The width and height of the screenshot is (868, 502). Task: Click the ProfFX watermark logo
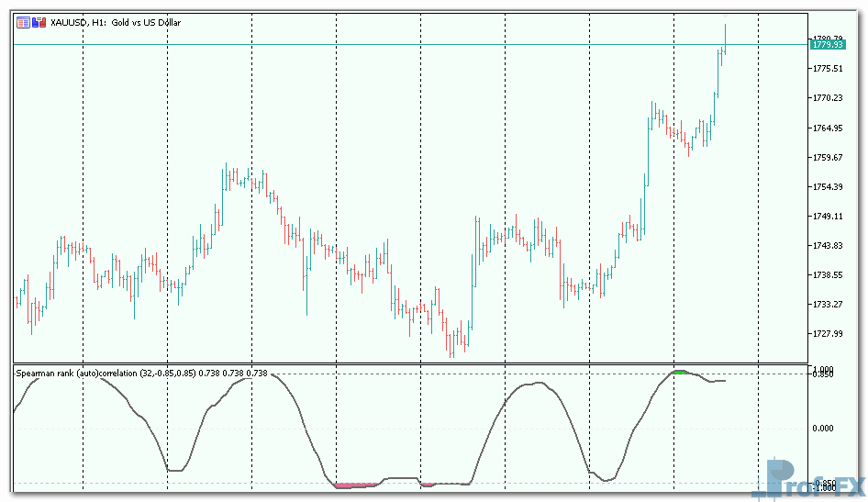pos(807,480)
